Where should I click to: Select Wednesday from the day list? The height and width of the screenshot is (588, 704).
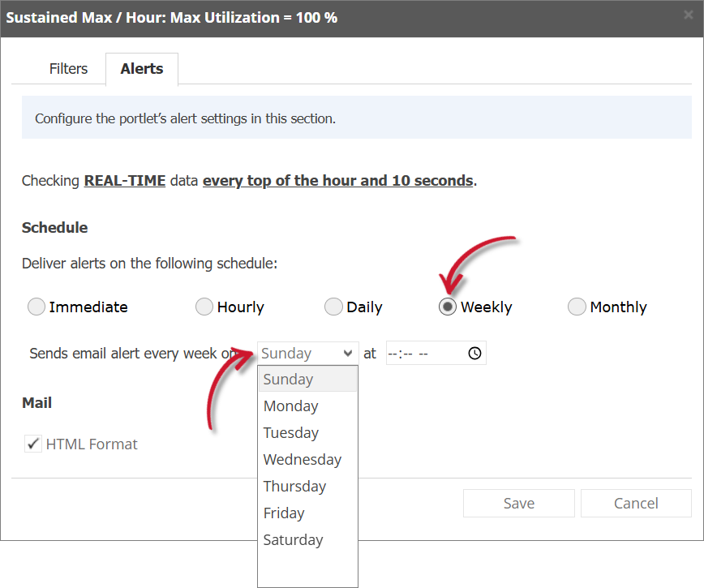point(302,459)
